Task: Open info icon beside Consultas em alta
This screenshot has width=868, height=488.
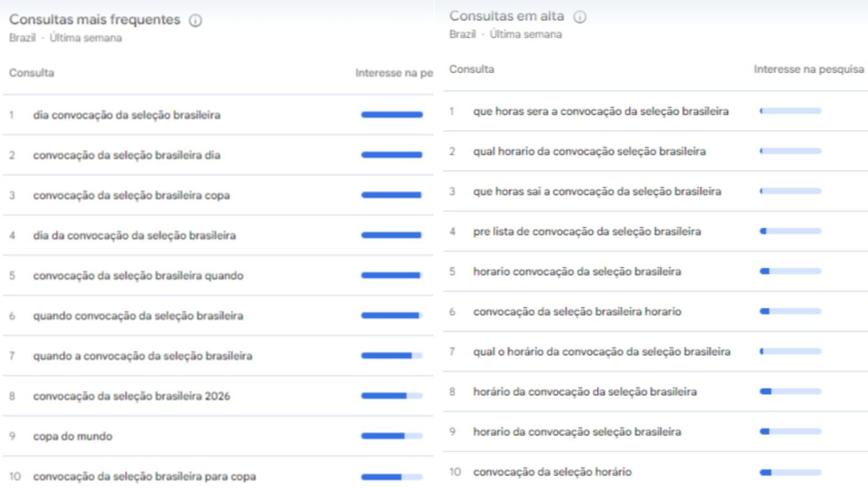Action: [x=580, y=17]
